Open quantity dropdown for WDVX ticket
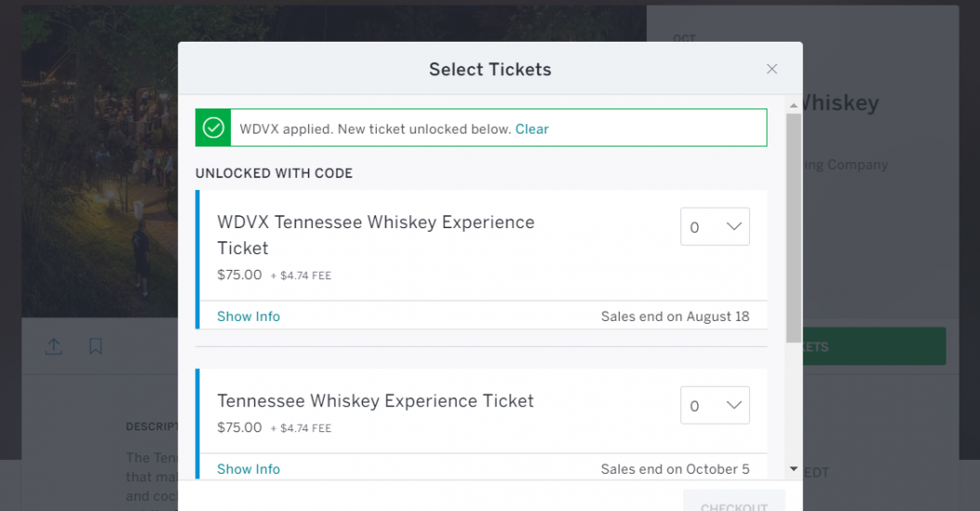The image size is (980, 511). (715, 227)
